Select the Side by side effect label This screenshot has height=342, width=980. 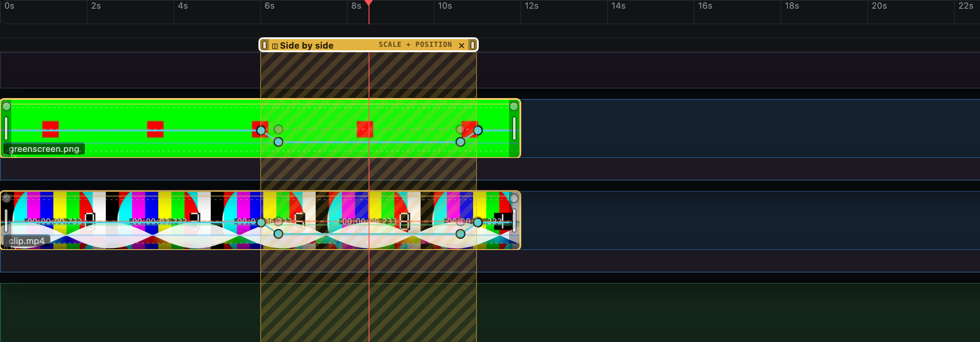pos(307,45)
